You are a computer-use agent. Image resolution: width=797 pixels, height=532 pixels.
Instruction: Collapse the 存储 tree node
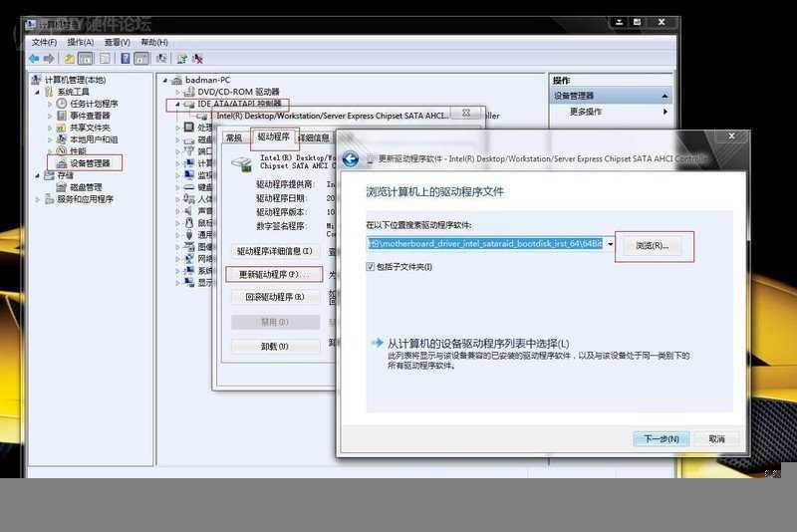pyautogui.click(x=38, y=175)
